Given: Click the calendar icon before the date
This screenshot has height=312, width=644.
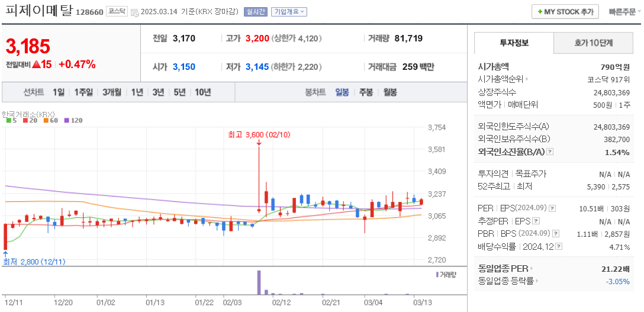Looking at the screenshot, I should [x=135, y=12].
